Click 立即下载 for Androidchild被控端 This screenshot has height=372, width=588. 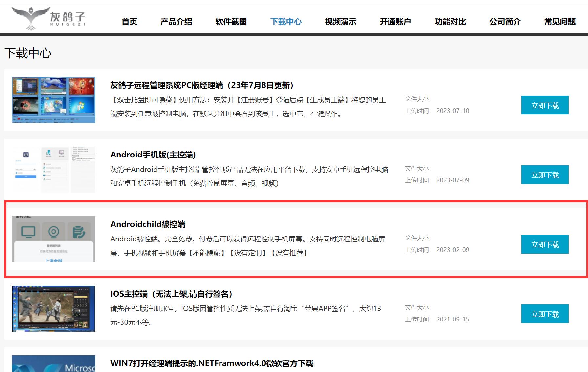tap(545, 244)
